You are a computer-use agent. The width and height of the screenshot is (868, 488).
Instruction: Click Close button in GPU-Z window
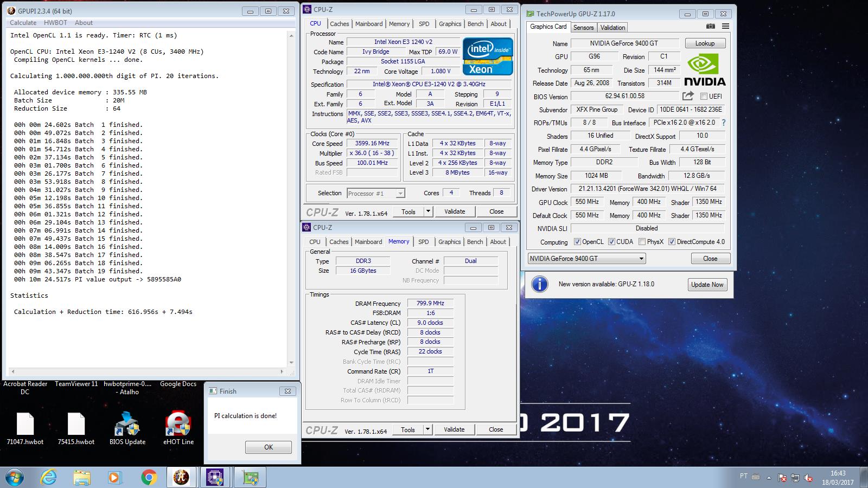coord(710,259)
